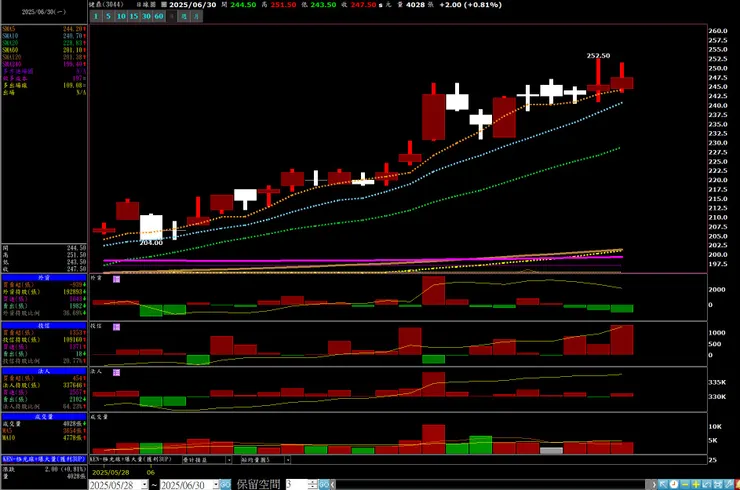Click the 保留空間 input field showing 3
Screen dimensions: 740x490
point(297,484)
